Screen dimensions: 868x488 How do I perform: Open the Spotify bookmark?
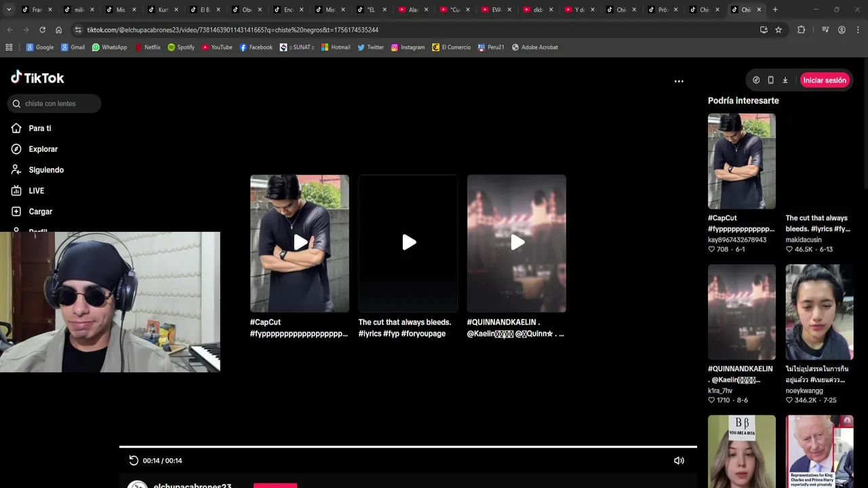(x=181, y=47)
